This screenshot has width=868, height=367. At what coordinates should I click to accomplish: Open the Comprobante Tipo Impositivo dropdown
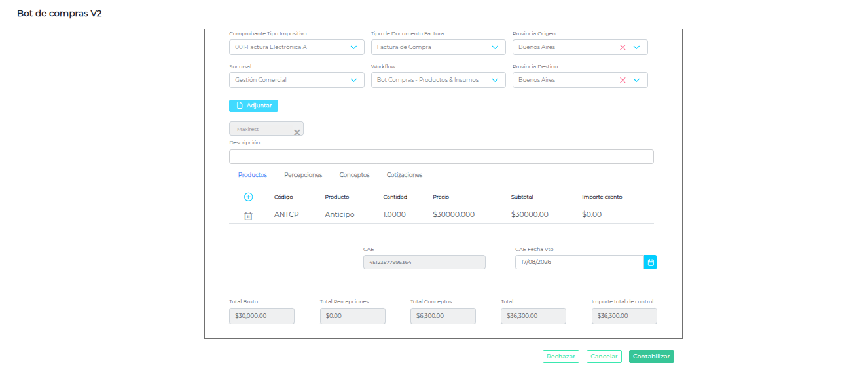297,47
